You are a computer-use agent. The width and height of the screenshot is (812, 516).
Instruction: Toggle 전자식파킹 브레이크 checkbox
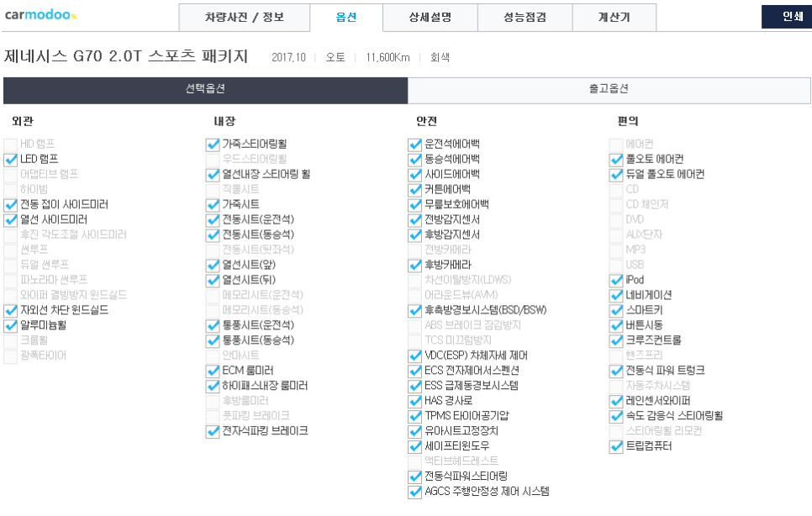(x=213, y=431)
